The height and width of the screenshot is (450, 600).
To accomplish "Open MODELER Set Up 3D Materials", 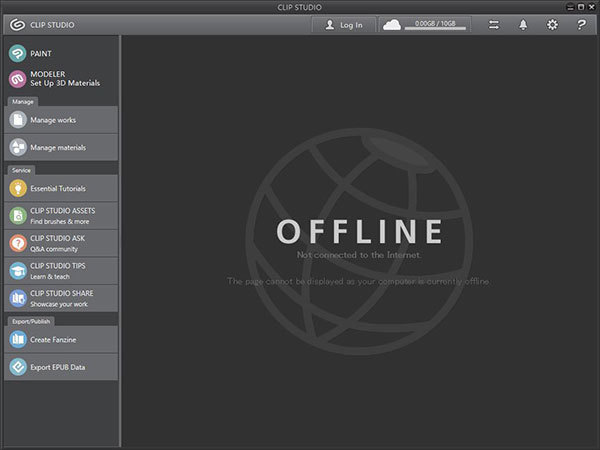I will coord(59,79).
